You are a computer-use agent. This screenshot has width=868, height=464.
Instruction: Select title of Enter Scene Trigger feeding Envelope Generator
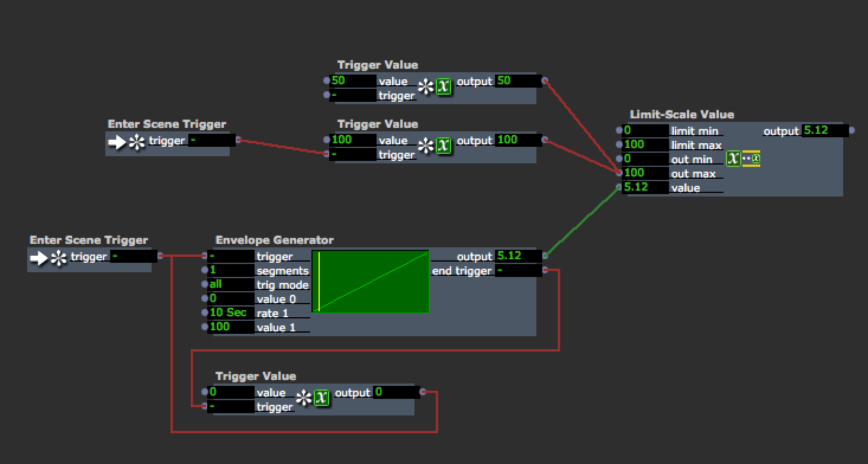89,240
